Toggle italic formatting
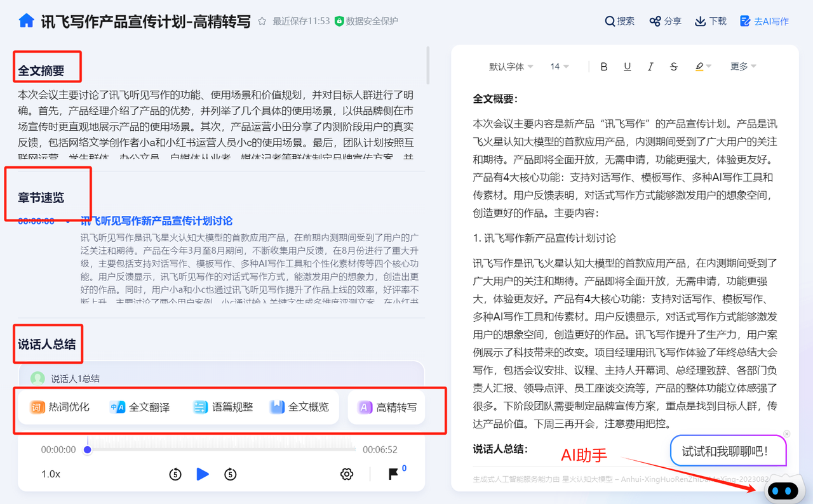813x504 pixels. pos(650,67)
